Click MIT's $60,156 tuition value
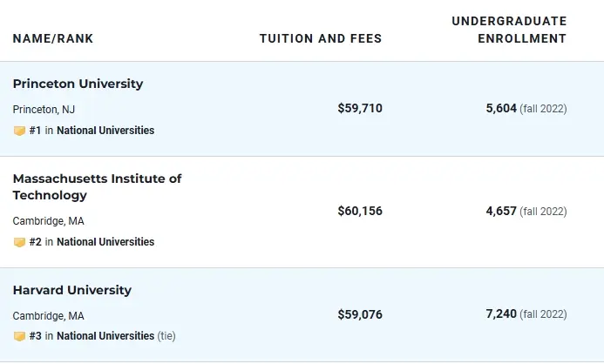 360,211
